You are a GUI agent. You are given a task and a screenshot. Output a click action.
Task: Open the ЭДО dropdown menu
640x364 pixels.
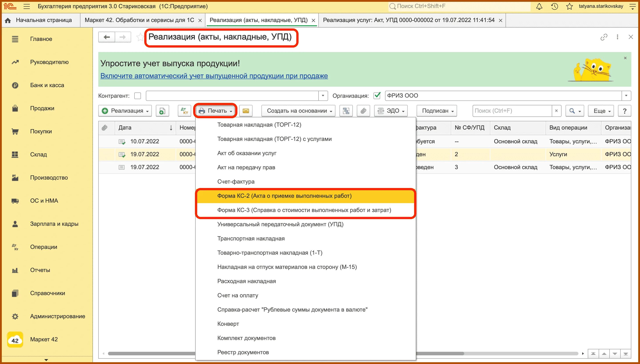pyautogui.click(x=391, y=111)
